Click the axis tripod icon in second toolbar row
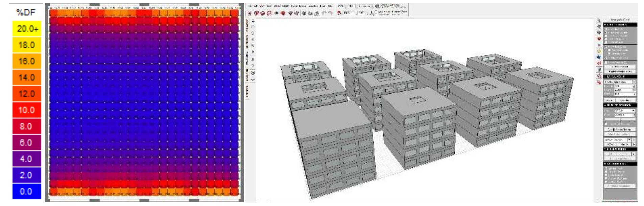Image resolution: width=644 pixels, height=206 pixels. (372, 13)
